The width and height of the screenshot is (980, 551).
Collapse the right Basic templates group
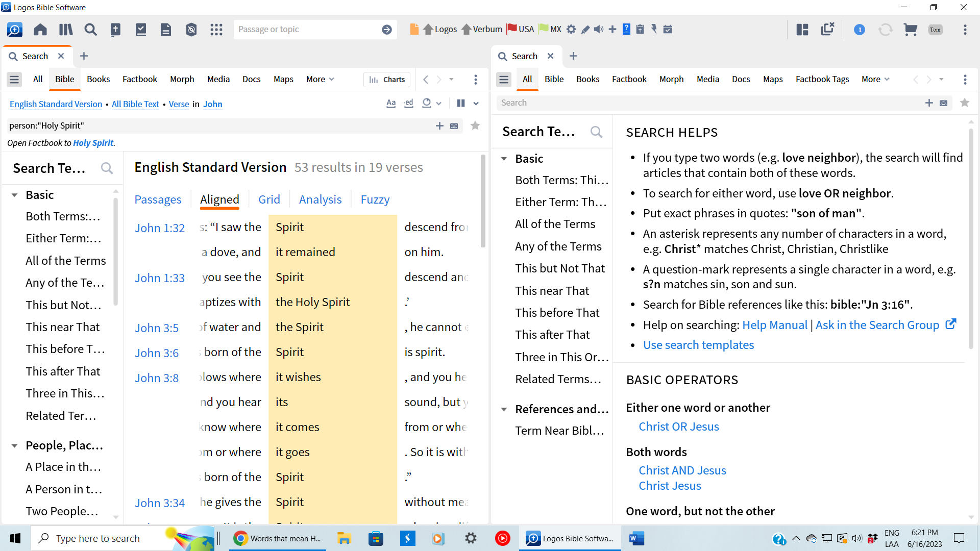point(504,159)
